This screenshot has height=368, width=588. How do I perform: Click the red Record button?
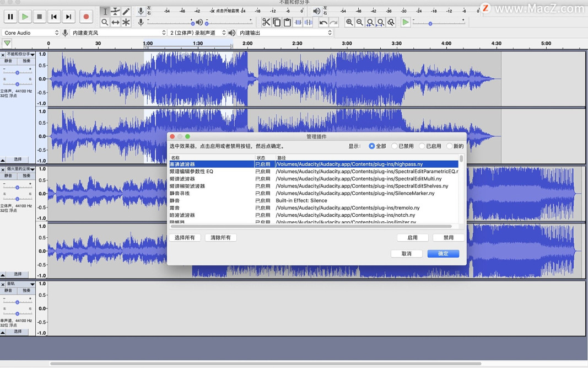[85, 17]
